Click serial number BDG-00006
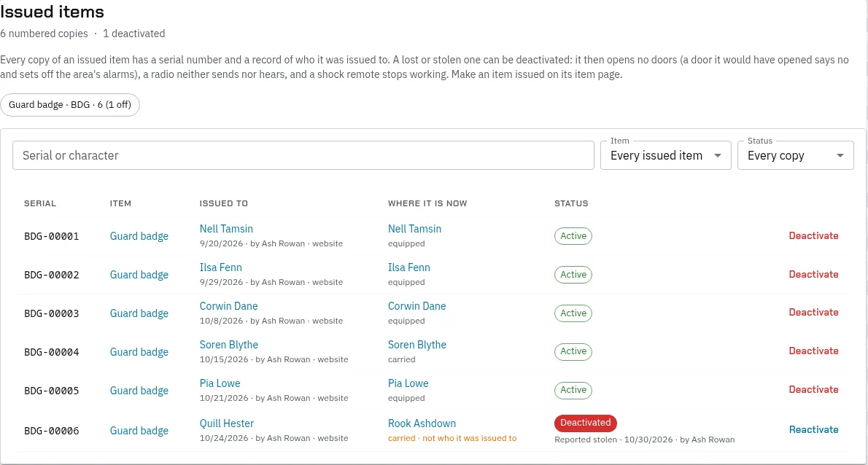 click(x=52, y=431)
